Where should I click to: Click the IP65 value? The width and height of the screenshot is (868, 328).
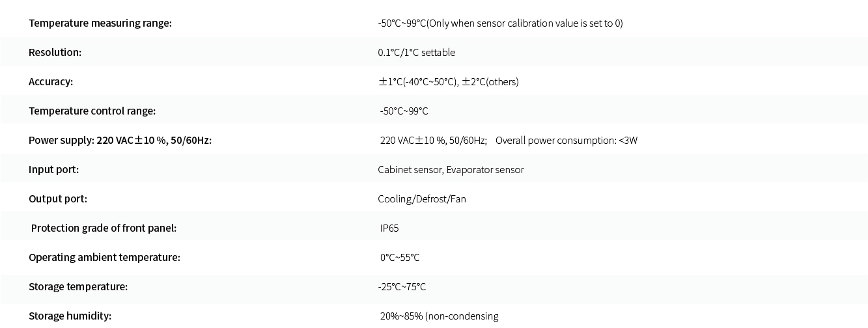point(389,228)
